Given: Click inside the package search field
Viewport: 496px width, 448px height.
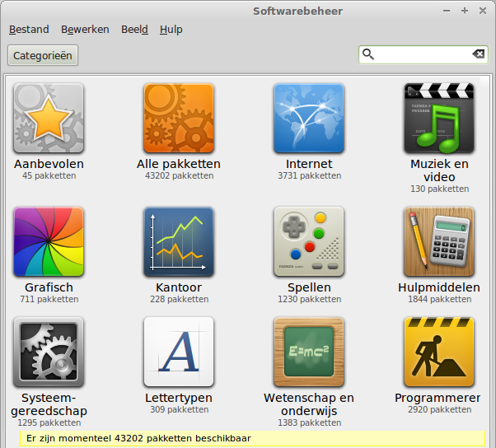Looking at the screenshot, I should [x=422, y=54].
